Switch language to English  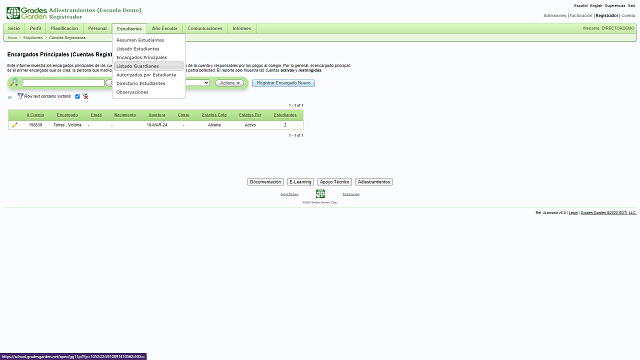[596, 6]
